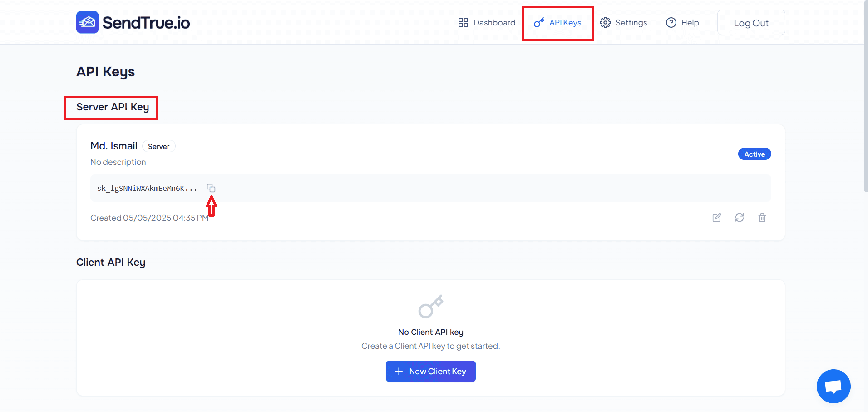
Task: Open the Dashboard page
Action: [487, 23]
